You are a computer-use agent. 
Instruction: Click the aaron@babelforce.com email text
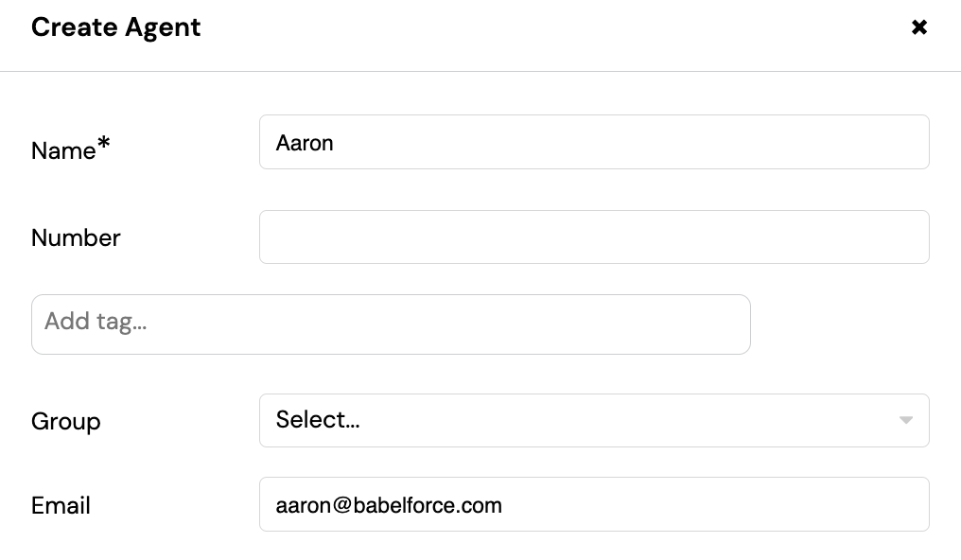(389, 505)
